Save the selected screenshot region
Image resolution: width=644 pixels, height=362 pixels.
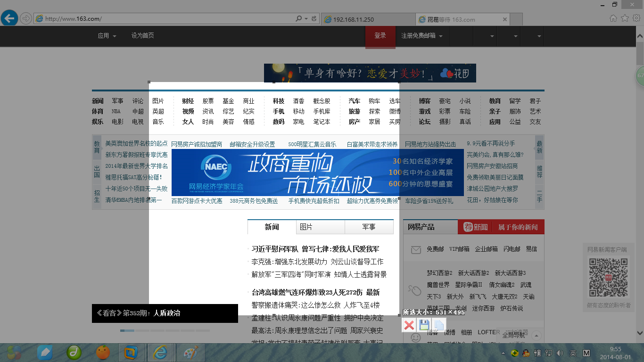(x=424, y=325)
